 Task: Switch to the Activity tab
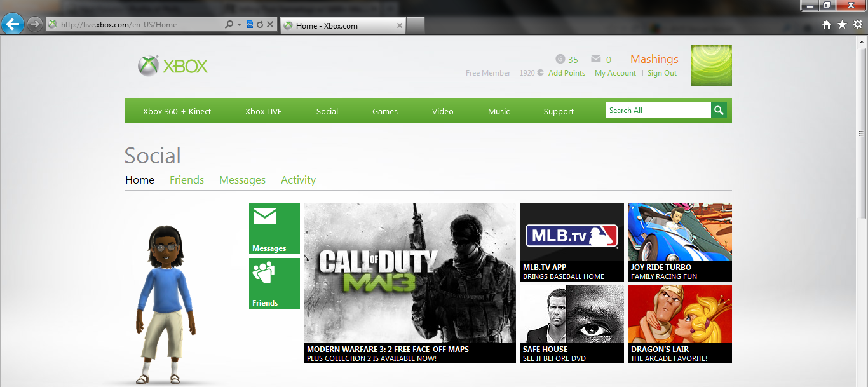tap(298, 180)
